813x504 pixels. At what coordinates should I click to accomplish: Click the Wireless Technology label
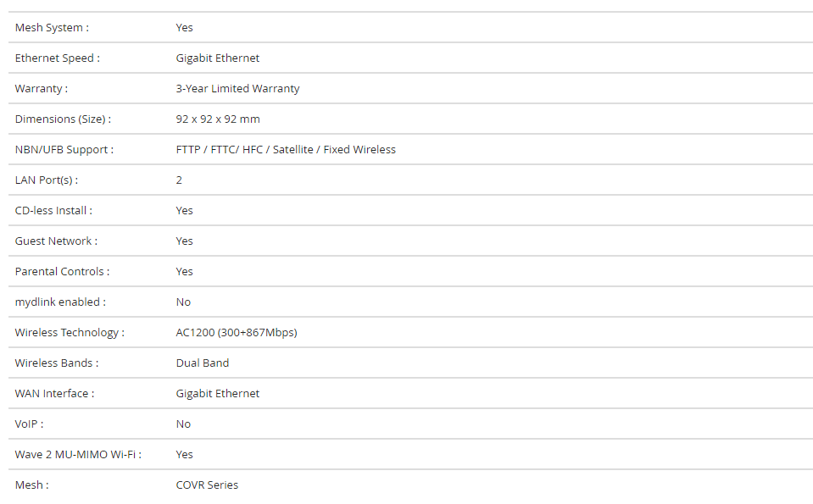click(x=70, y=333)
